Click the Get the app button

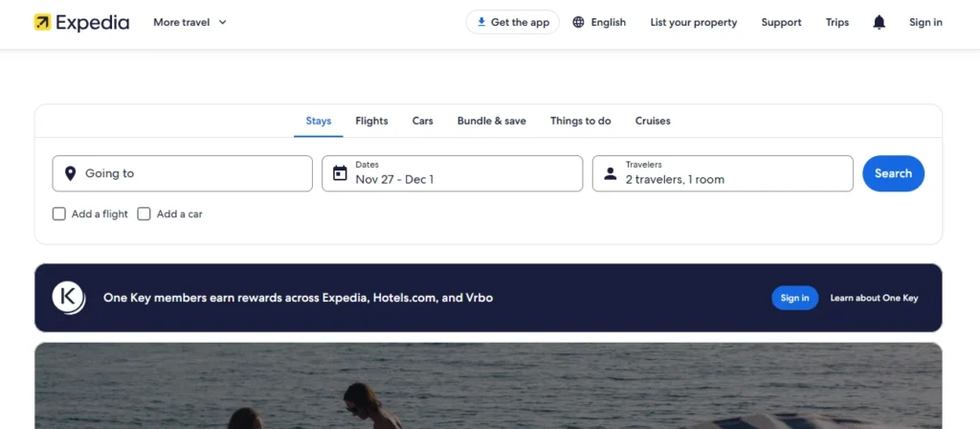(x=513, y=23)
